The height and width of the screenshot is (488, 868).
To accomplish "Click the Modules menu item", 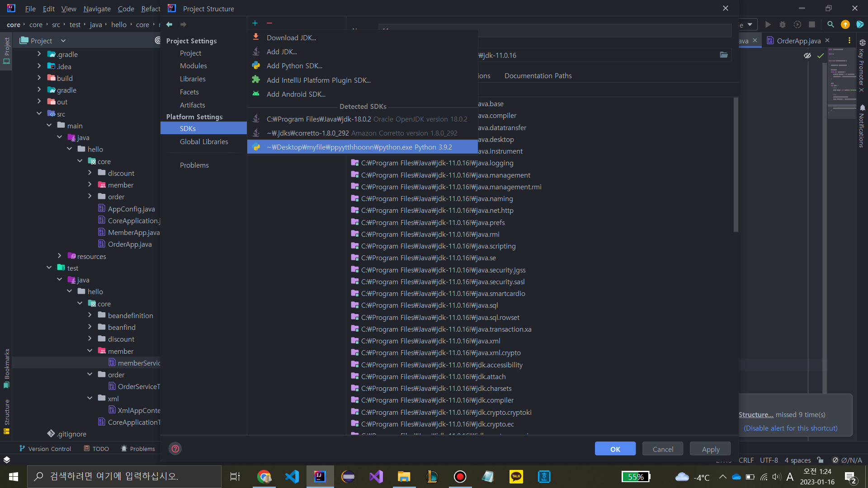I will click(194, 66).
